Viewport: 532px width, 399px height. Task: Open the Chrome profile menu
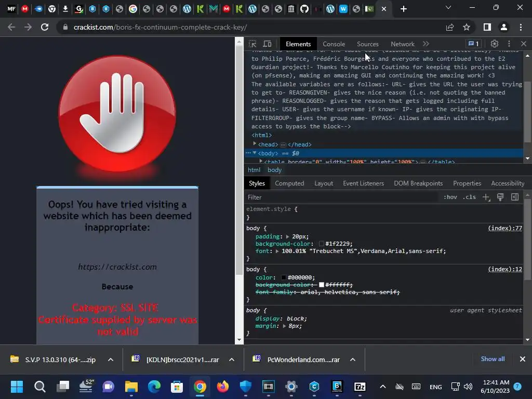(x=504, y=27)
